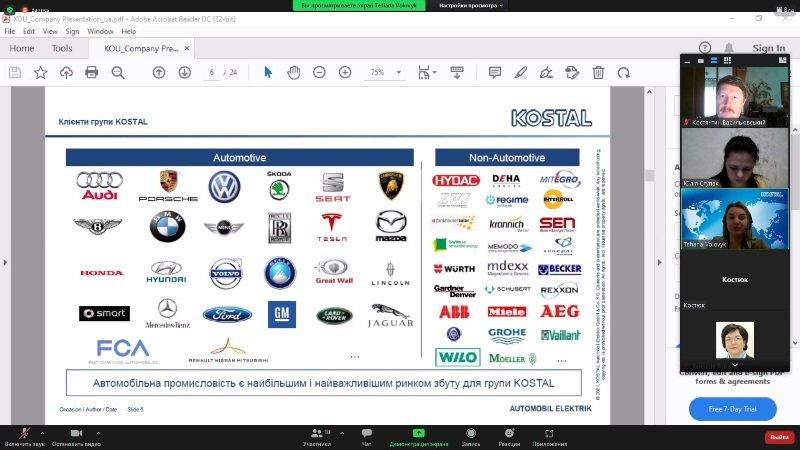Select the Hand pan tool
Image resolution: width=800 pixels, height=450 pixels.
tap(294, 72)
